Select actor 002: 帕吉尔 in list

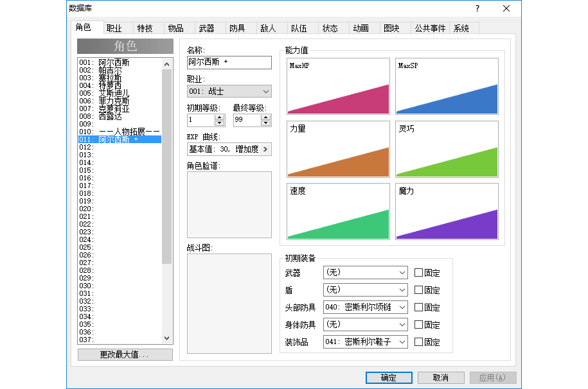(120, 70)
